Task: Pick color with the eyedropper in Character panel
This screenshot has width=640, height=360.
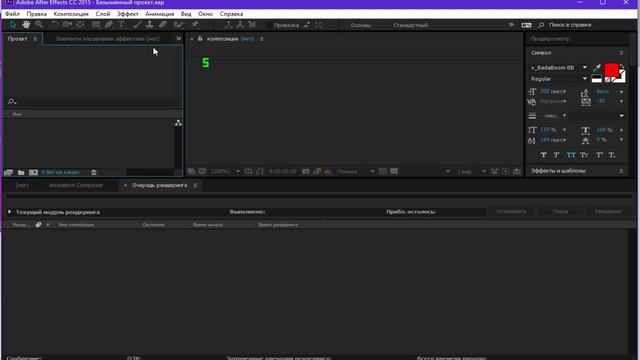Action: pos(597,68)
